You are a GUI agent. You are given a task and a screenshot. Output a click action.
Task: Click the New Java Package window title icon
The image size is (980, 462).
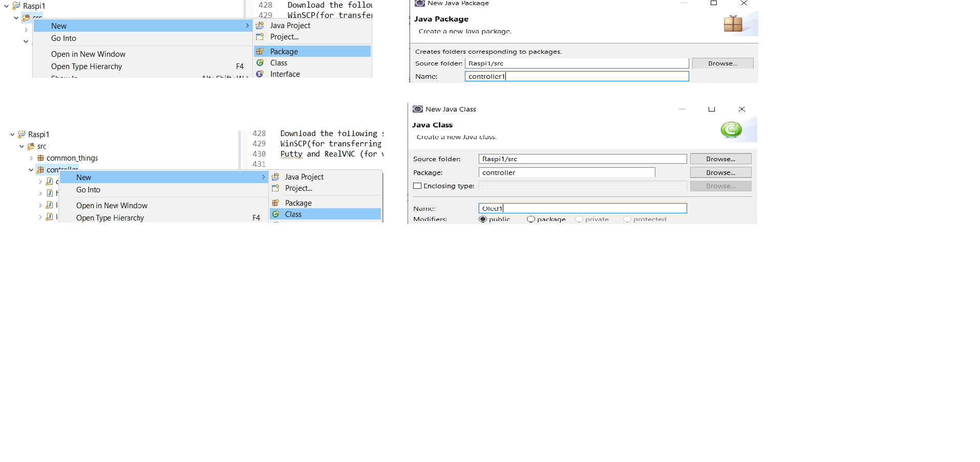[x=420, y=3]
